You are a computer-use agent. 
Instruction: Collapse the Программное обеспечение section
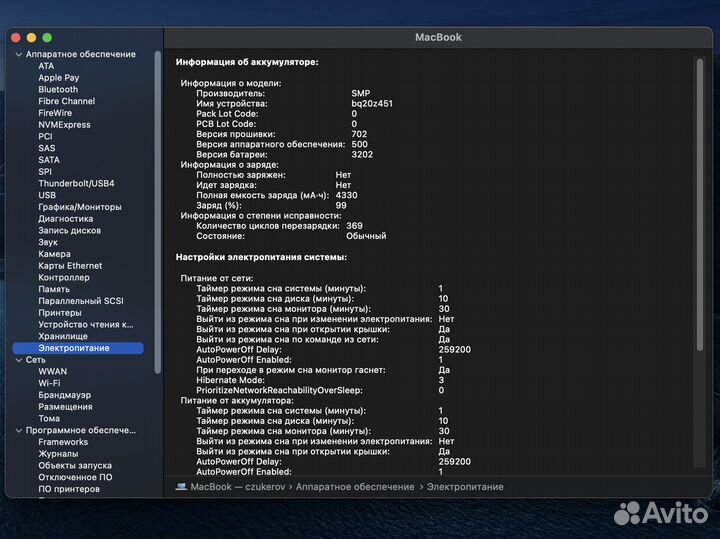coord(18,430)
